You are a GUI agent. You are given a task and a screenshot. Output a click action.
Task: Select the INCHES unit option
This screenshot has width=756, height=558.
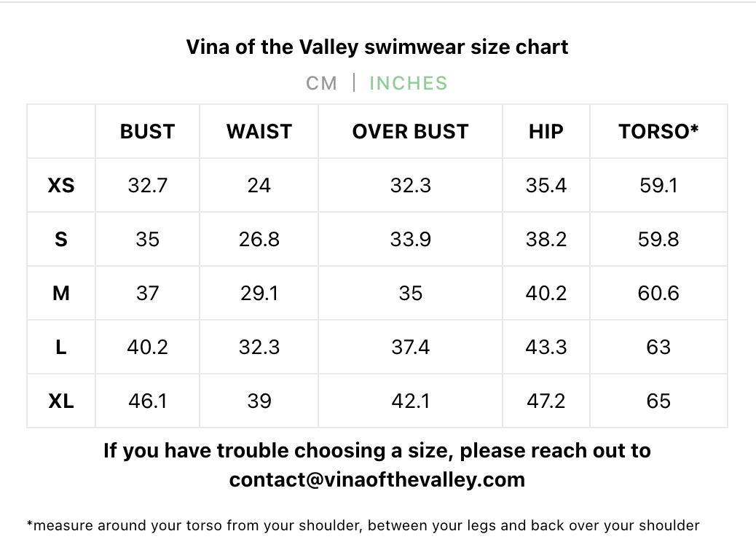tap(409, 83)
